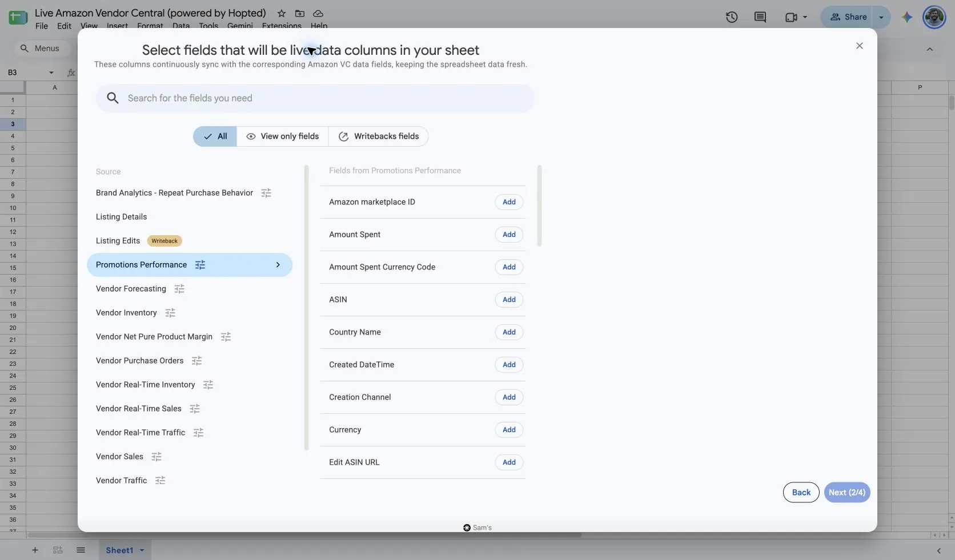This screenshot has width=955, height=560.
Task: Open the Share options dropdown arrow
Action: 881,17
